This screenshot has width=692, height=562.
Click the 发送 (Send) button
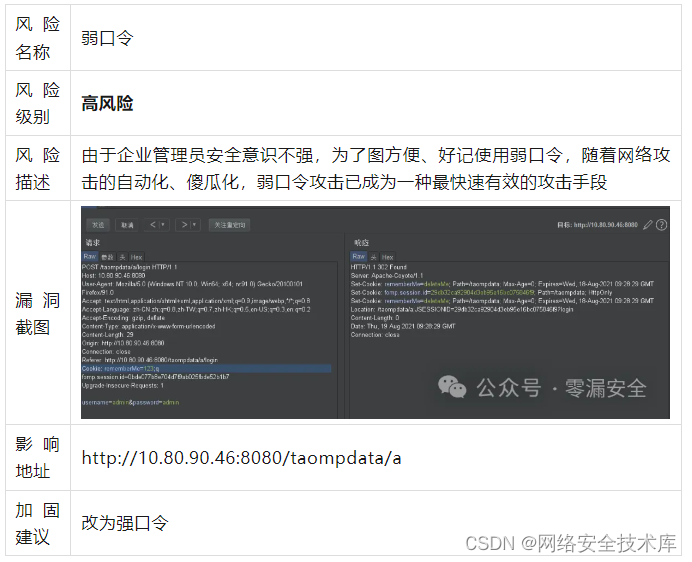point(98,225)
